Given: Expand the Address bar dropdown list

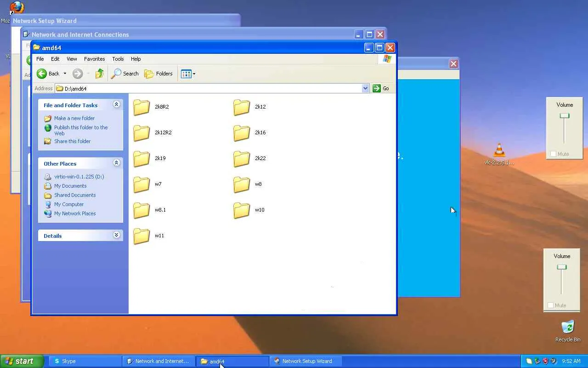Looking at the screenshot, I should [x=366, y=88].
